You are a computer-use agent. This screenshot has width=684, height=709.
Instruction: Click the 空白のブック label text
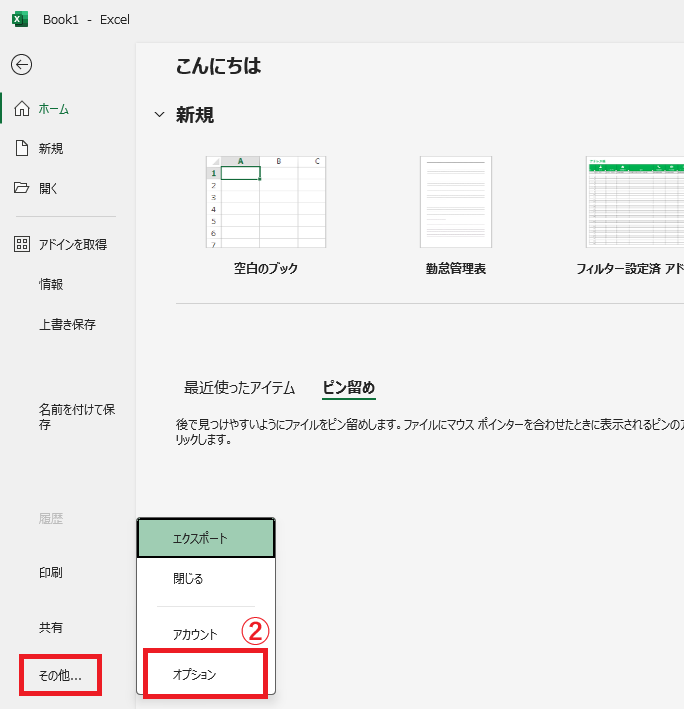[x=266, y=269]
